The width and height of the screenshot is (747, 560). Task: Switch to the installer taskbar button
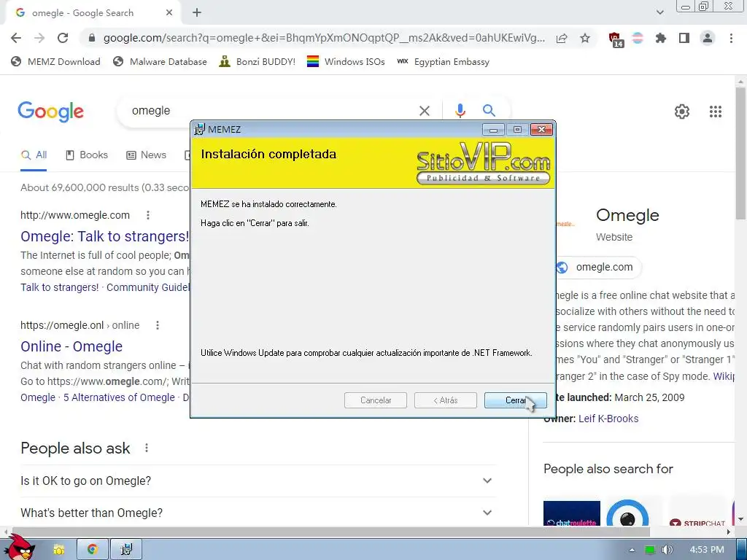tap(126, 550)
